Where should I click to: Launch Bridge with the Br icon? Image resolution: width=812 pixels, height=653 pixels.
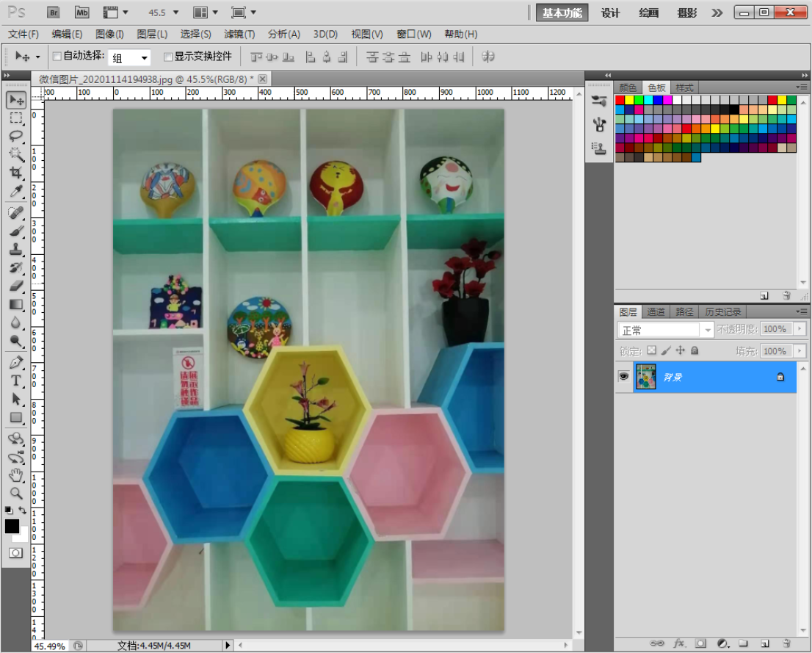tap(54, 12)
